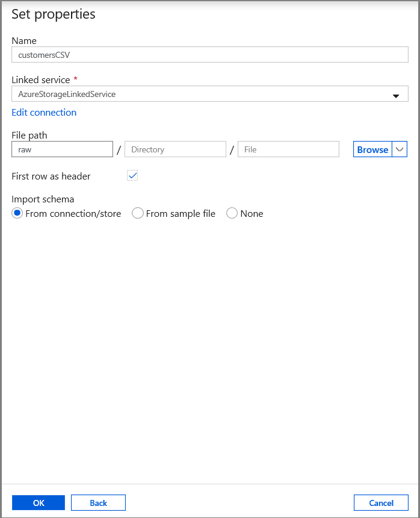Screen dimensions: 420x518
Task: Click the Set properties heading
Action: tap(54, 14)
